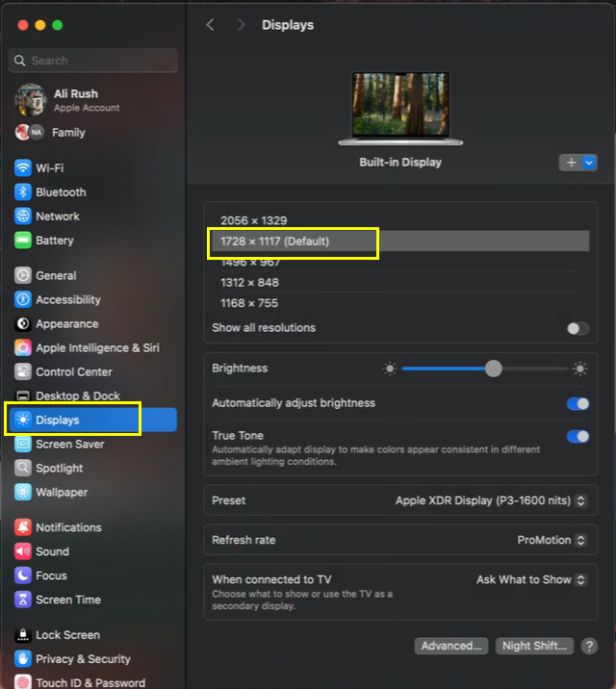Turn off True Tone switch
The width and height of the screenshot is (616, 689).
click(577, 436)
